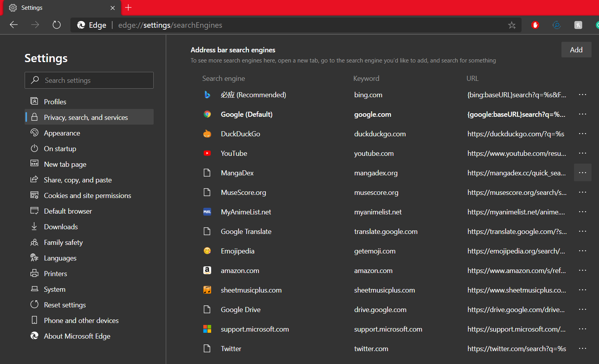599x364 pixels.
Task: Click the MangaDex page icon
Action: (207, 173)
